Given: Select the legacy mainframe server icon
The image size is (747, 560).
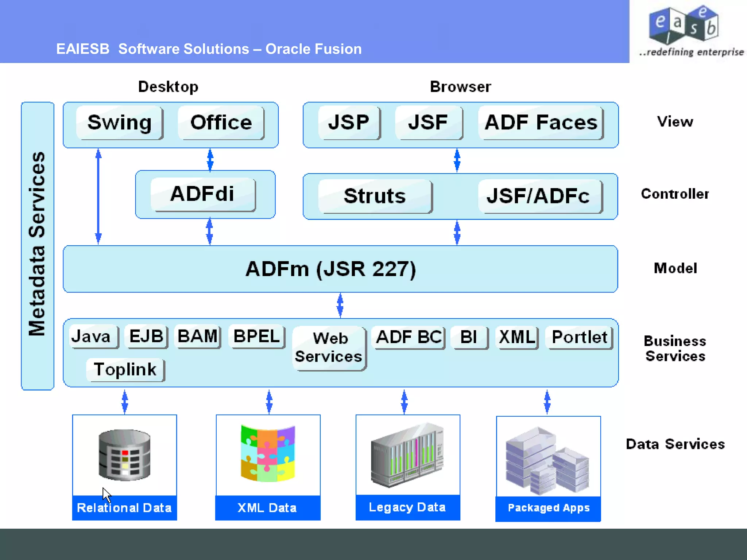Looking at the screenshot, I should pos(407,455).
